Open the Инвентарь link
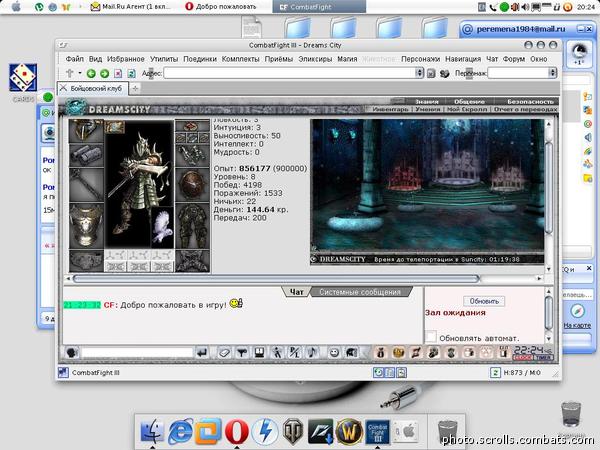Screen dimensions: 600x450 coord(391,109)
